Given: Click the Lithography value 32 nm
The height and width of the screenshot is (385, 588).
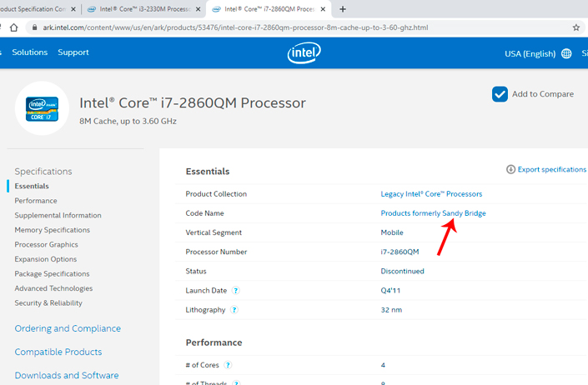Looking at the screenshot, I should 391,310.
